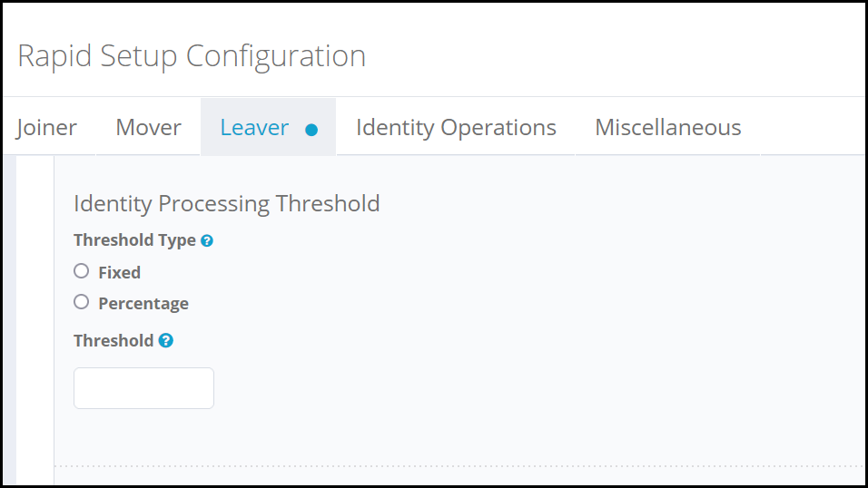
Task: Select the Leaver tab
Action: pos(254,128)
